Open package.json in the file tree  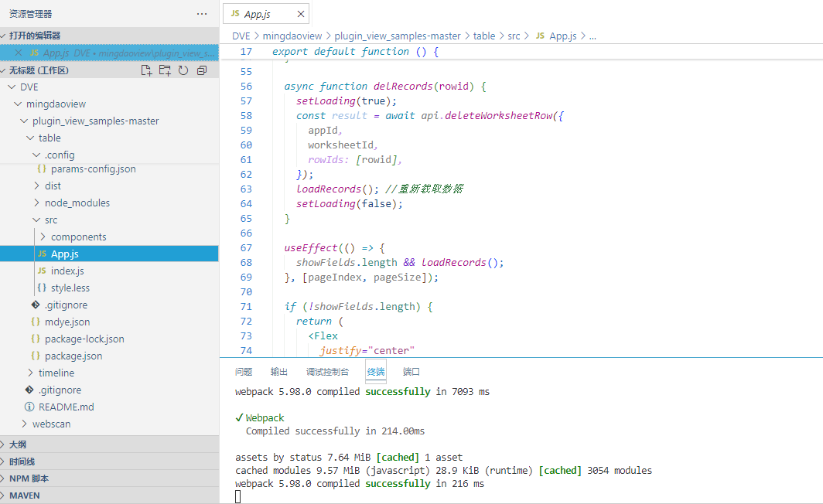(73, 356)
